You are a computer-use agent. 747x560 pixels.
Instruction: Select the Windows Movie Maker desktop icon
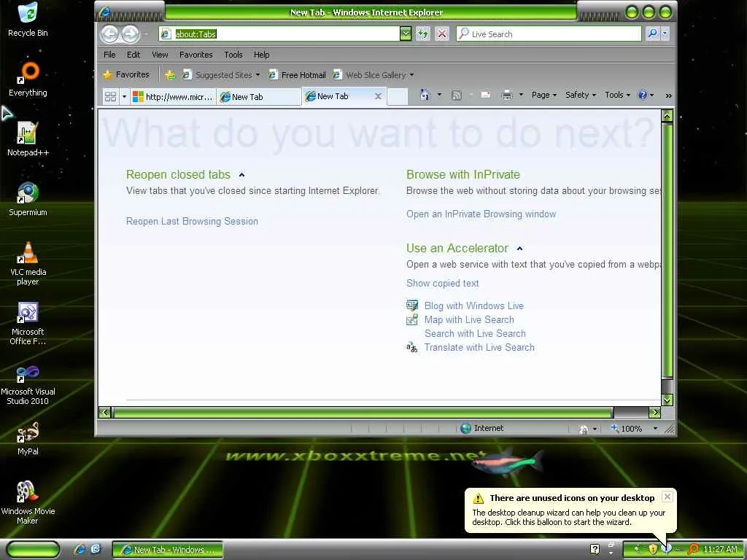(x=28, y=502)
